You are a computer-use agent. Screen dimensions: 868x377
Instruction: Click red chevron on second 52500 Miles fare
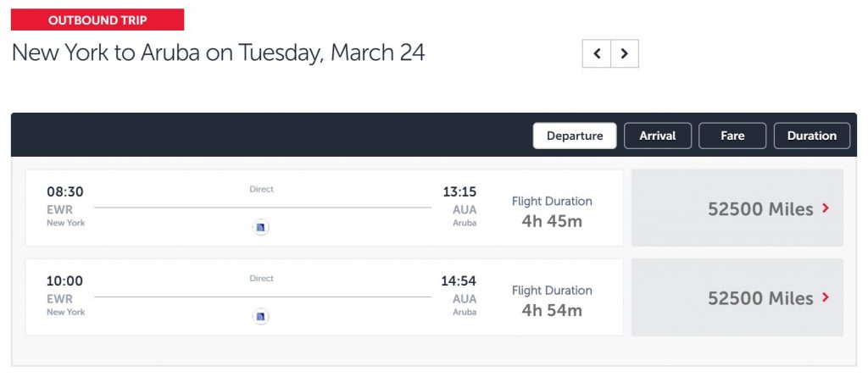pos(826,297)
